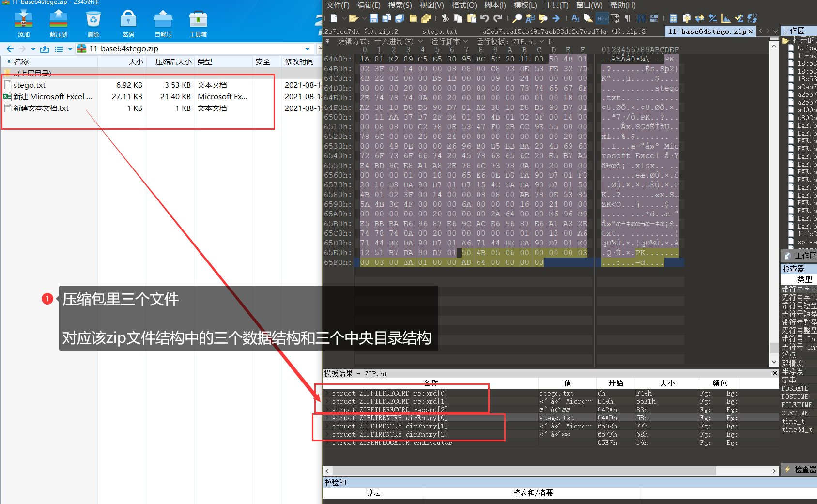This screenshot has height=504, width=817.
Task: Create a new file in hex editor toolbar
Action: point(334,18)
